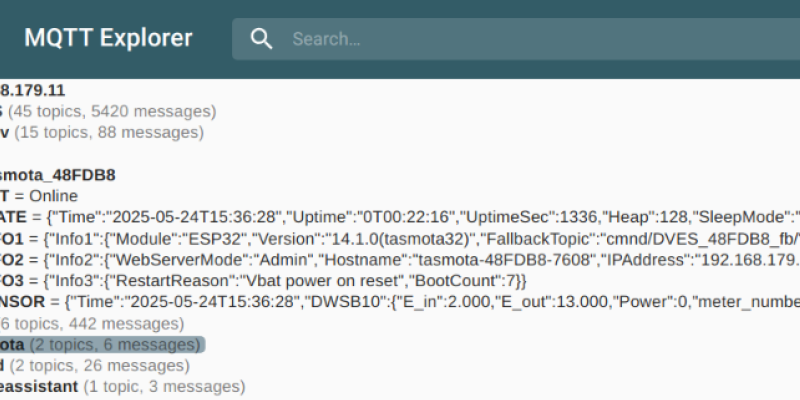The width and height of the screenshot is (800, 400).
Task: Expand the node with 2 topics, 26 messages
Action: click(x=95, y=366)
